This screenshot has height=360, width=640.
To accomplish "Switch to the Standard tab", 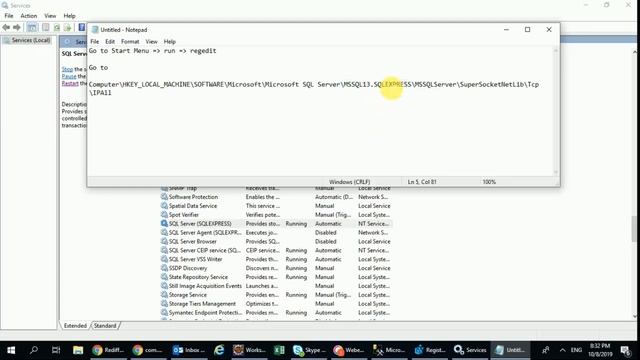I will pos(105,326).
